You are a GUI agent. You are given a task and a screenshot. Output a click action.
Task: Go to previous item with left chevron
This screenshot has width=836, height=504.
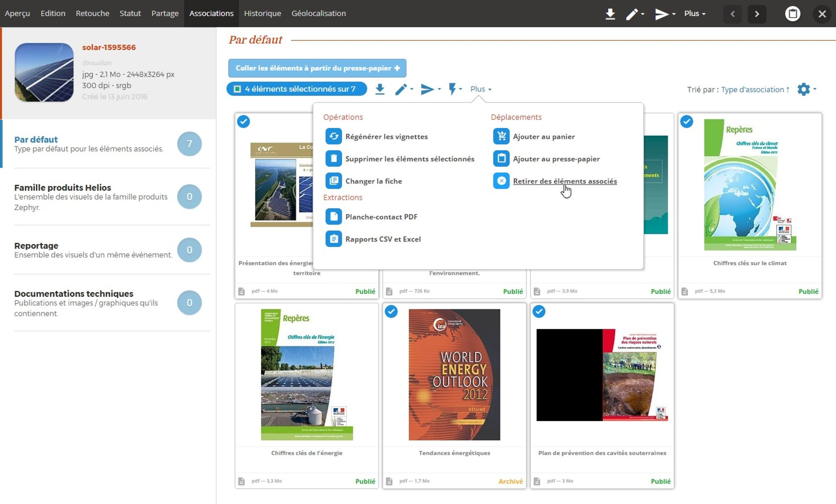click(732, 14)
